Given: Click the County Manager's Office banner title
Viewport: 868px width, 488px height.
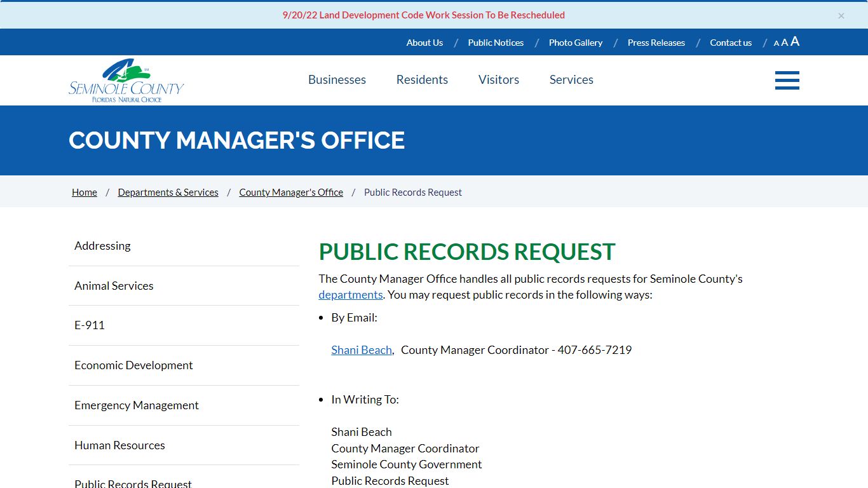Looking at the screenshot, I should click(x=236, y=140).
